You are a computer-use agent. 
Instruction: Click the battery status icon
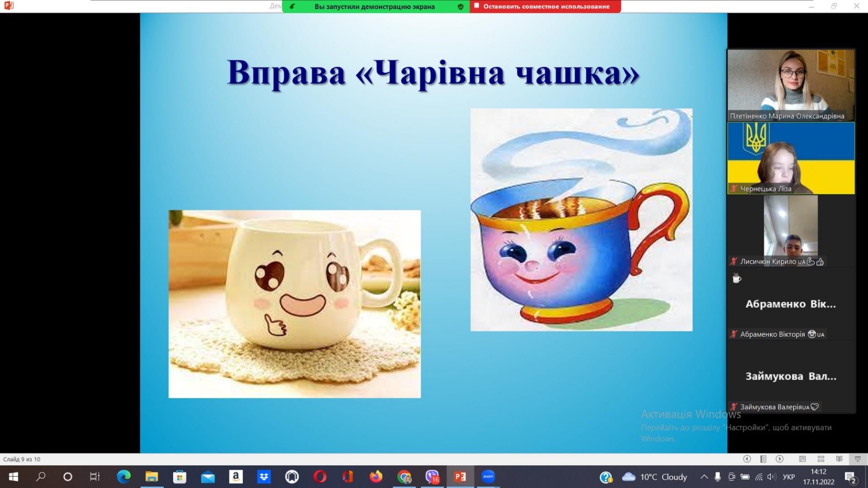pos(745,477)
